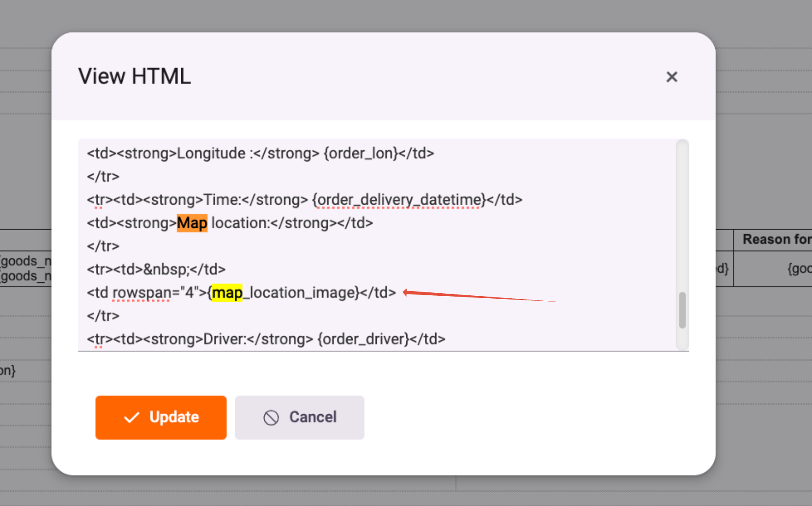812x506 pixels.
Task: Click the order_delivery_datetime placeholder
Action: [x=399, y=200]
